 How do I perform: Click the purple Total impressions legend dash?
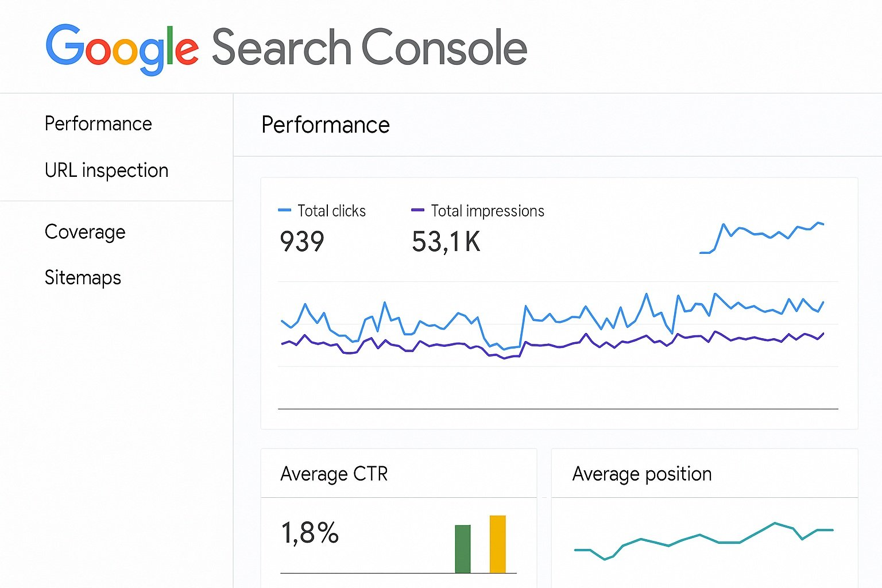pyautogui.click(x=417, y=211)
